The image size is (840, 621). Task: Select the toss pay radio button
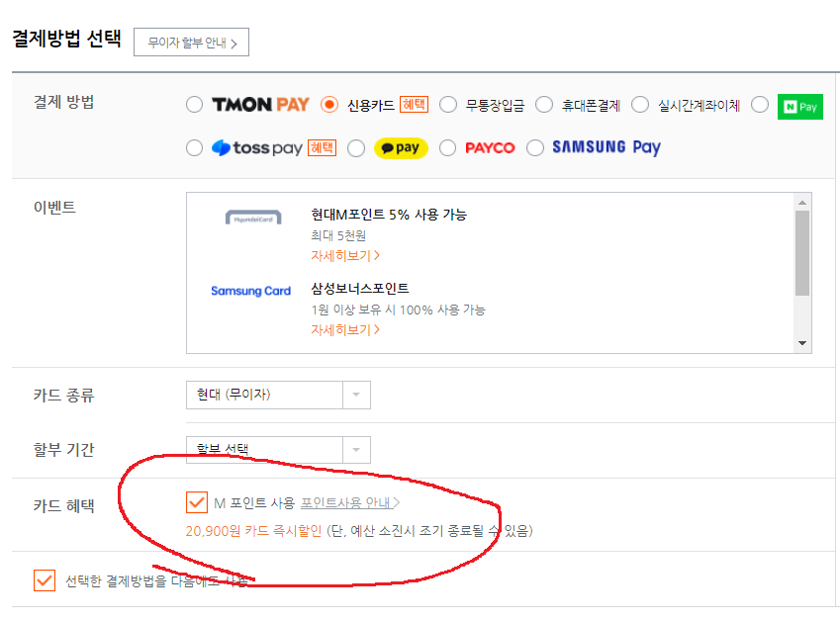tap(195, 147)
